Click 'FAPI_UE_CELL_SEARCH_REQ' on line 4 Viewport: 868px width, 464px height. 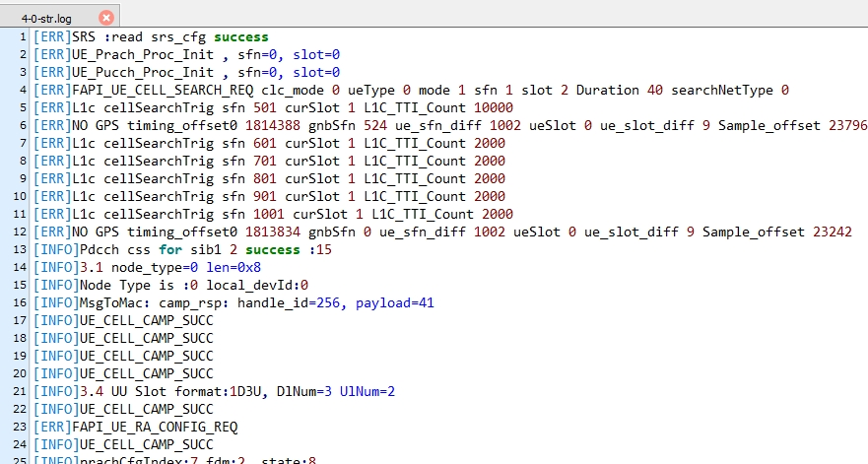[x=163, y=91]
